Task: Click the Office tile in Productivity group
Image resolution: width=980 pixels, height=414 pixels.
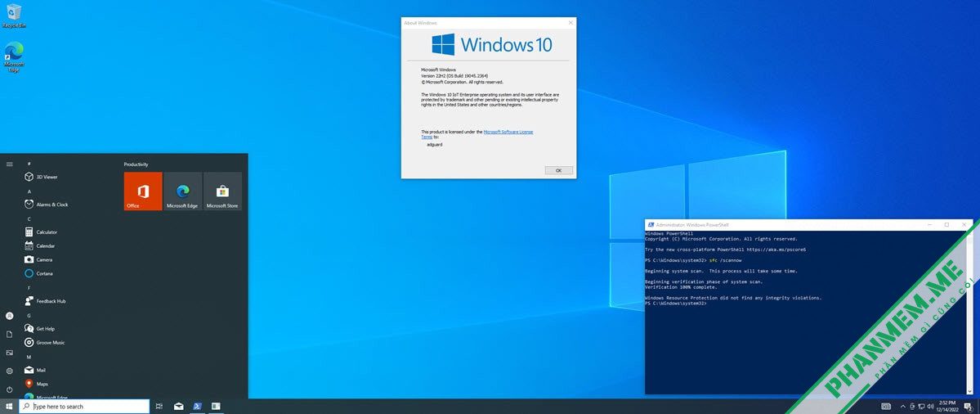Action: coord(143,191)
